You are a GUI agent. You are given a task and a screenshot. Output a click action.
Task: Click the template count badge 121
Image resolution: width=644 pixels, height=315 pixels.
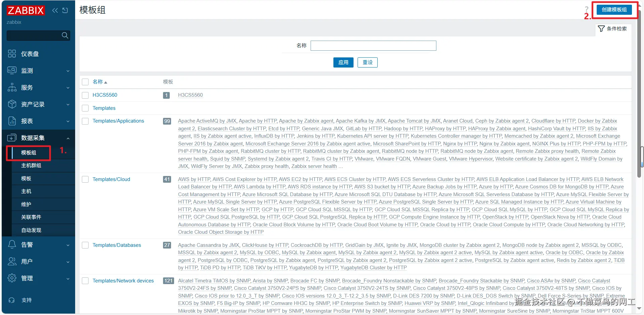[x=168, y=281]
